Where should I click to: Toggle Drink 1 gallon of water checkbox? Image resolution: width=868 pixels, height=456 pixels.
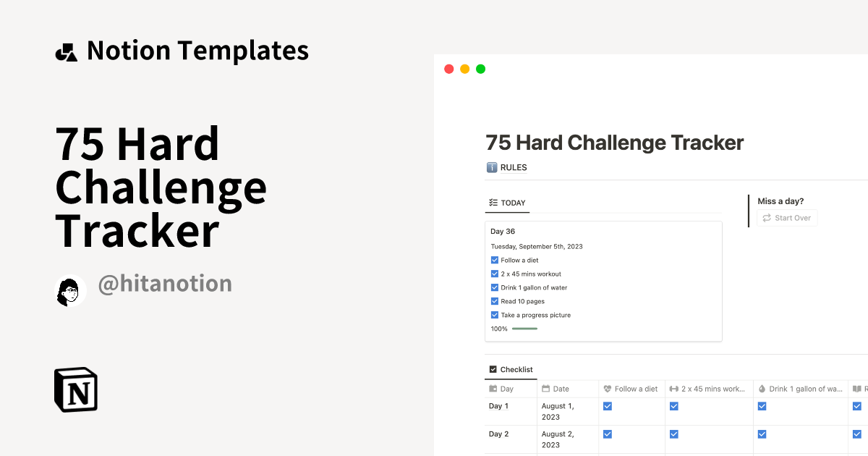495,288
